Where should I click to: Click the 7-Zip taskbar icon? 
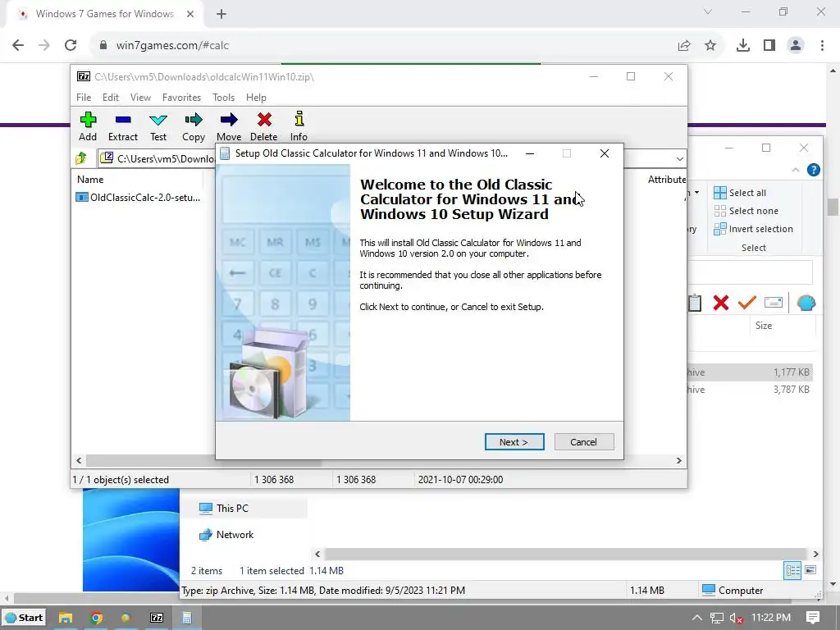point(157,618)
